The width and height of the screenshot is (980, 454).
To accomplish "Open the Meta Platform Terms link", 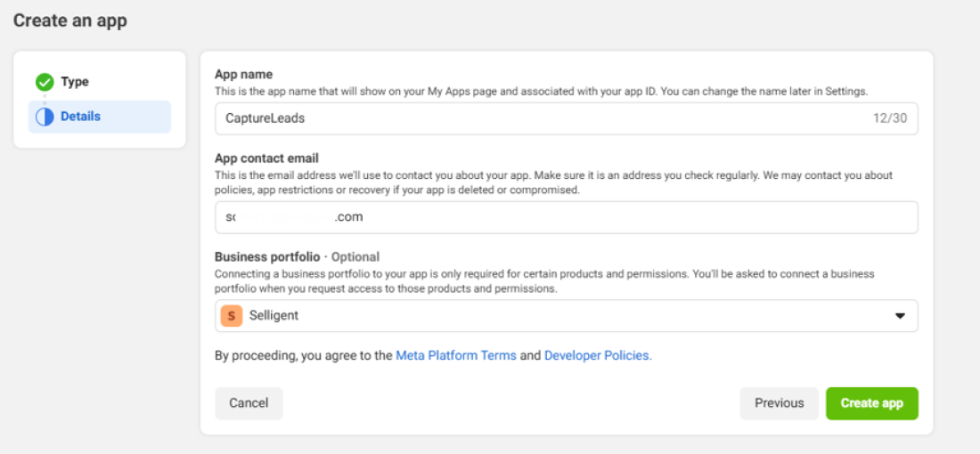I will pos(456,355).
